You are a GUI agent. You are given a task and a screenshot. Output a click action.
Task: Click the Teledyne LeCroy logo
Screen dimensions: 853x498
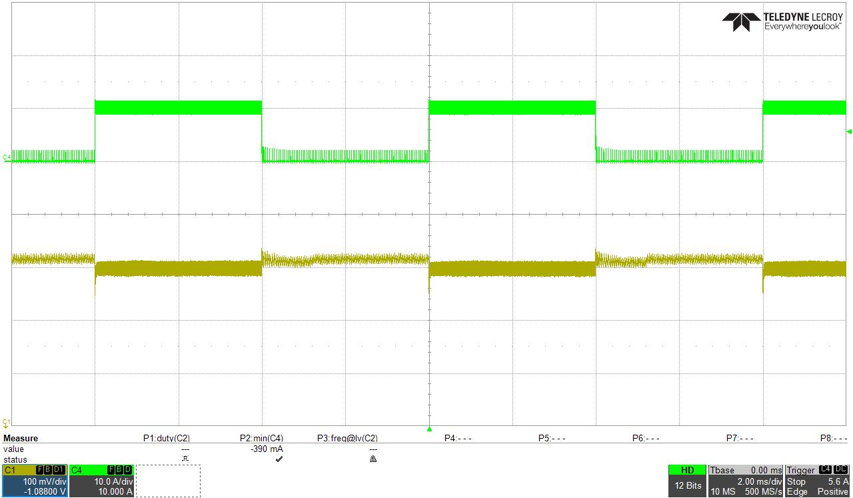[787, 22]
